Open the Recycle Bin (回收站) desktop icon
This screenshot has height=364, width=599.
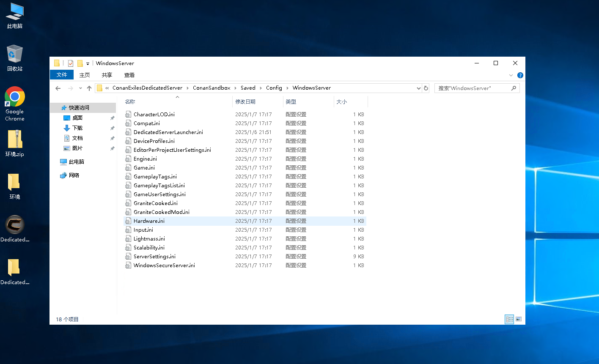click(15, 58)
